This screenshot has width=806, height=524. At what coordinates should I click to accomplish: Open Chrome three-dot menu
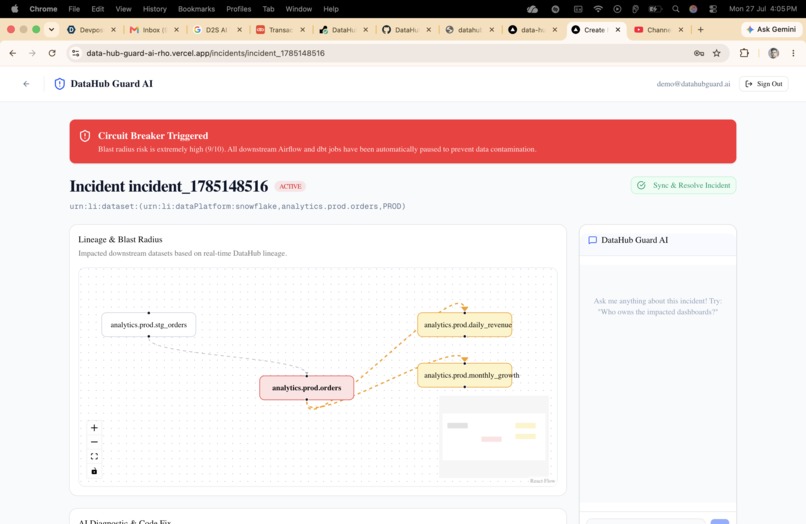click(793, 53)
